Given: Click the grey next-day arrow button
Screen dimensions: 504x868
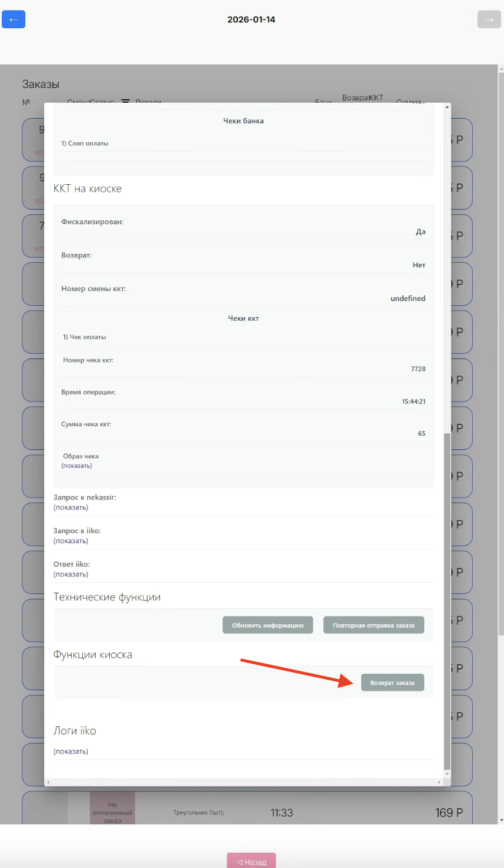Looking at the screenshot, I should (x=489, y=19).
